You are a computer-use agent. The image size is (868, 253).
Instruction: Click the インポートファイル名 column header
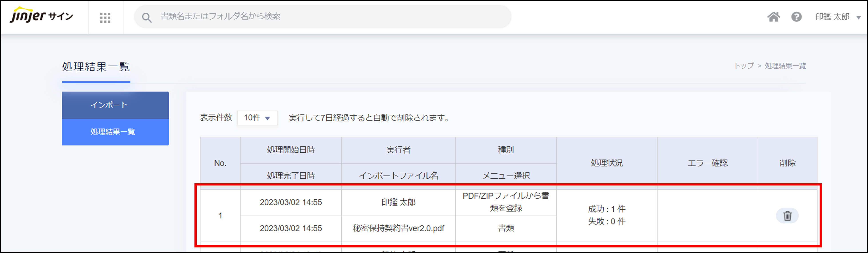coord(398,176)
